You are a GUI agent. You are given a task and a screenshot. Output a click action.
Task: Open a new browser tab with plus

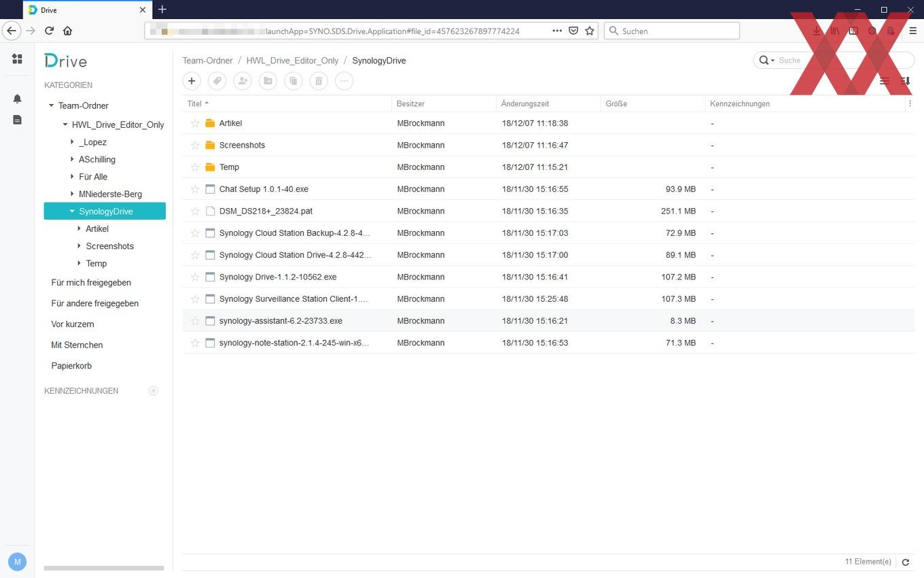[x=162, y=10]
